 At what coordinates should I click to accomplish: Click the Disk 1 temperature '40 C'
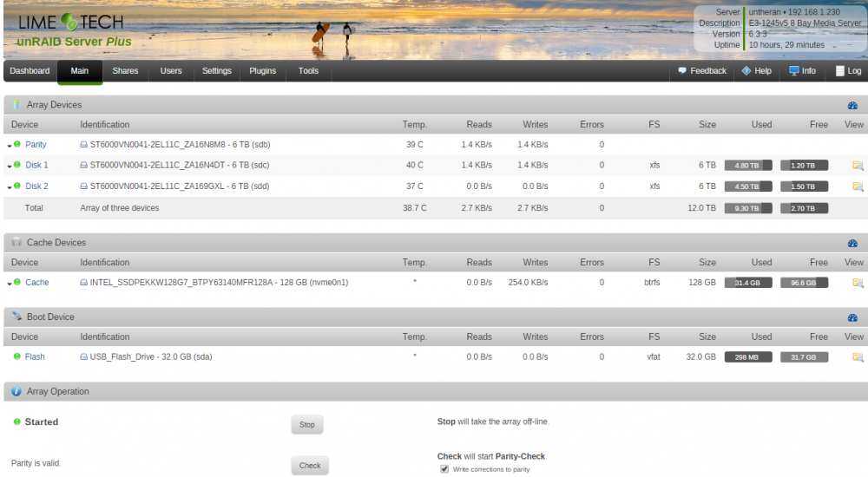click(x=415, y=165)
